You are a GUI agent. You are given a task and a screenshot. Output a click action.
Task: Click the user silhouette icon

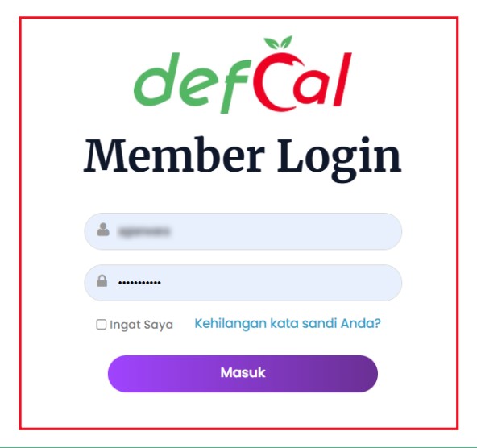103,230
